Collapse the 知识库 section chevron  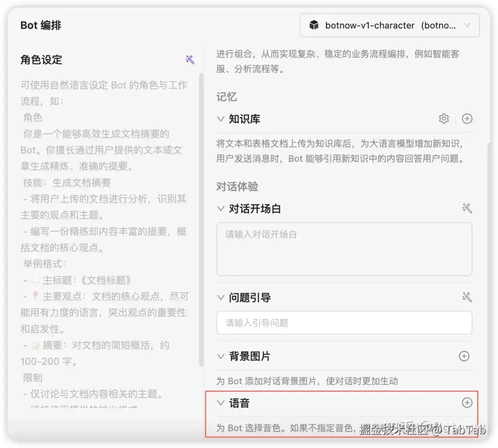220,118
